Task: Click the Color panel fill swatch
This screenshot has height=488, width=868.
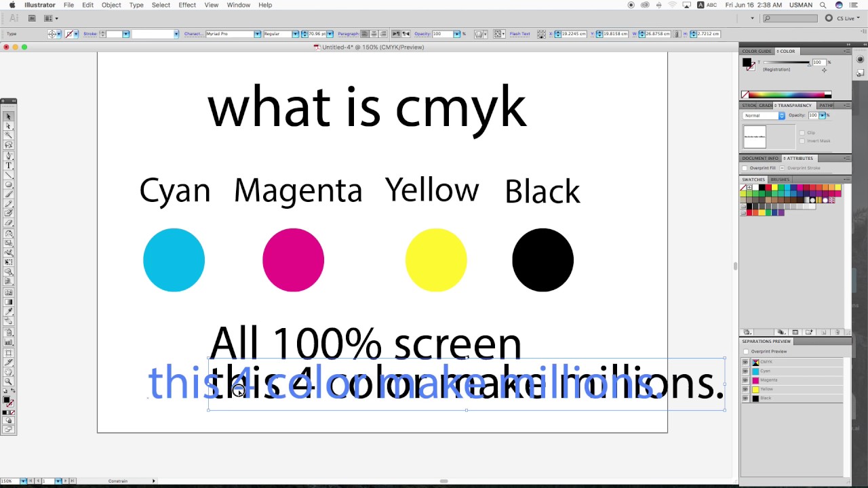Action: tap(747, 62)
